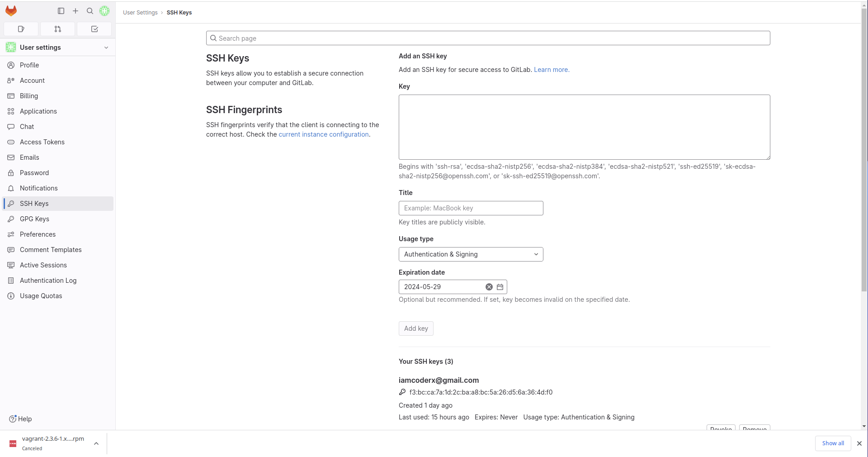Open Preferences page
Viewport: 868px width, 457px height.
[58, 234]
